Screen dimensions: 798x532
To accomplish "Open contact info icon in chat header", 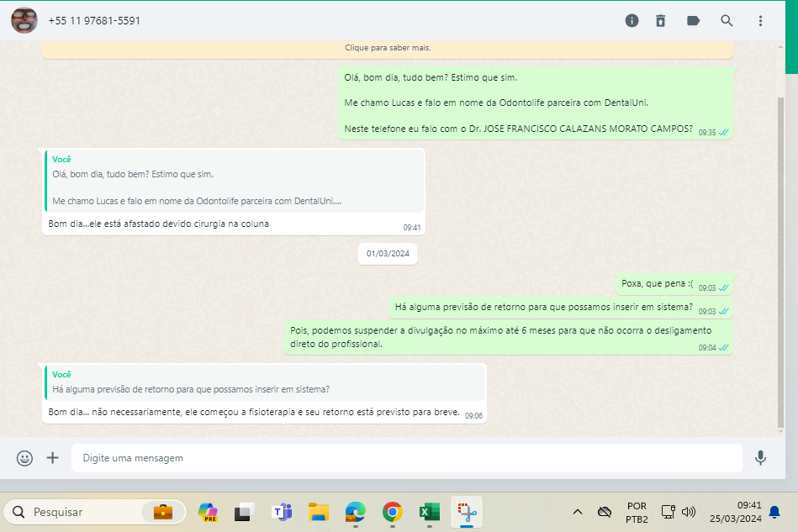I will (x=632, y=21).
